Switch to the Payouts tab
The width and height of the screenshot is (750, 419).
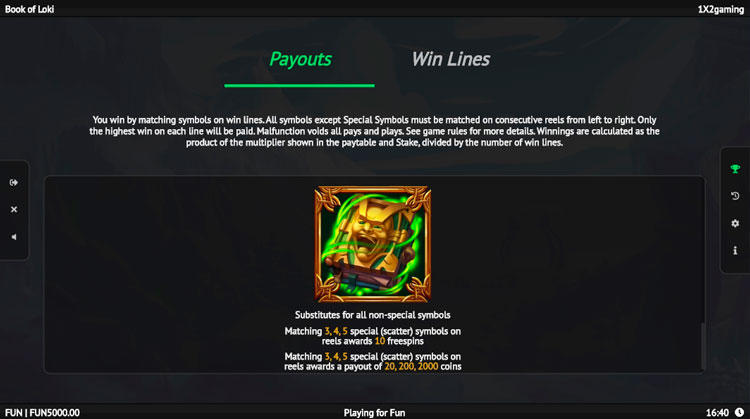click(x=300, y=59)
